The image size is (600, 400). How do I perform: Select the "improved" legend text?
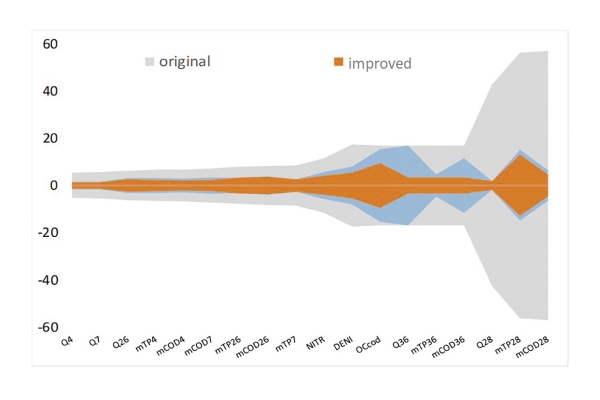(379, 63)
